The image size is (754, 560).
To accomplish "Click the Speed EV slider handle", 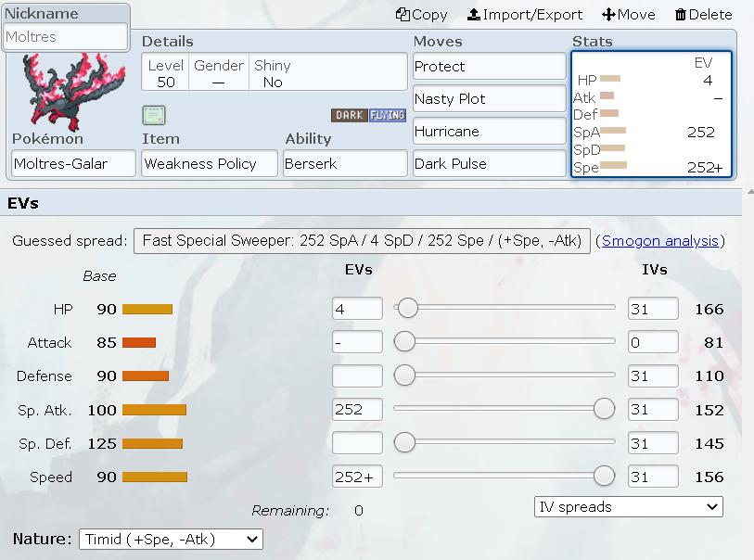I will 604,476.
